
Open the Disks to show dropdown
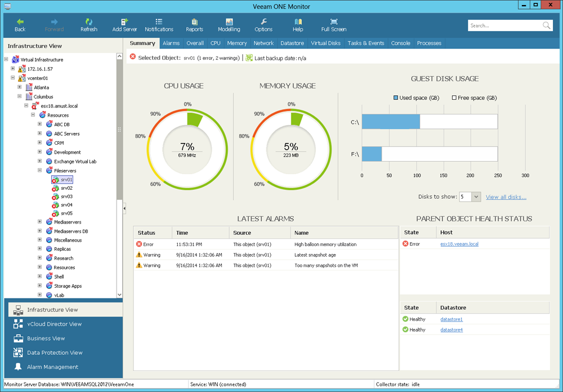click(x=476, y=197)
